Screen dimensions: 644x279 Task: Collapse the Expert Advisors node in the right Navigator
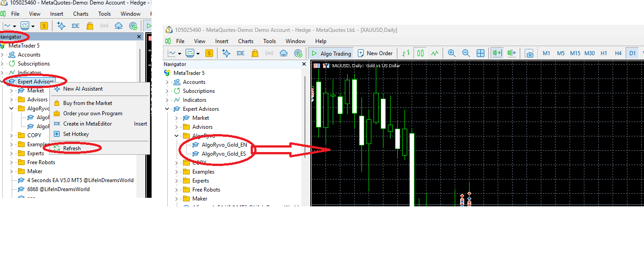click(167, 109)
